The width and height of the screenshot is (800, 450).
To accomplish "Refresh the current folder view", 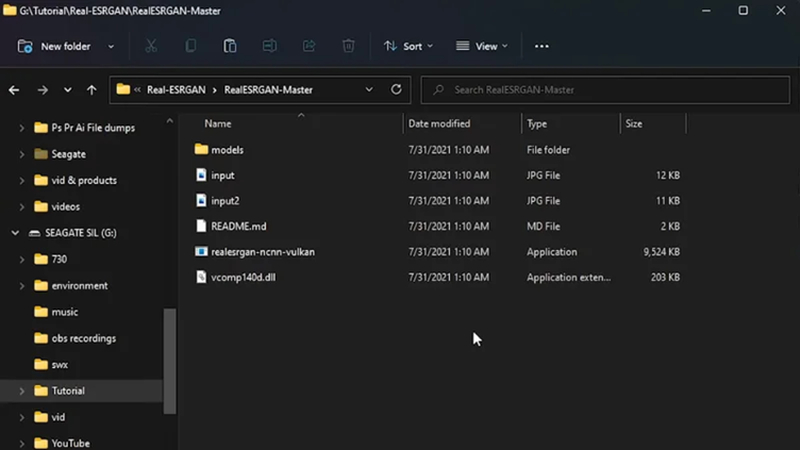I will 396,89.
